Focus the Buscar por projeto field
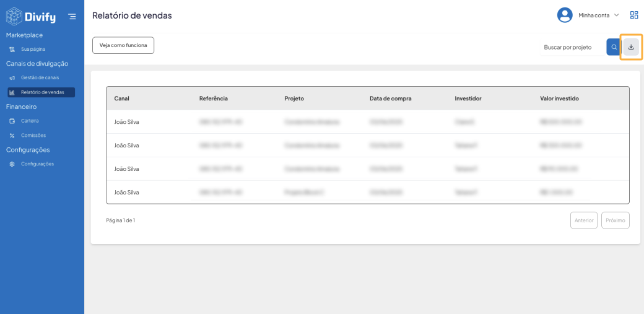The image size is (644, 314). (570, 47)
